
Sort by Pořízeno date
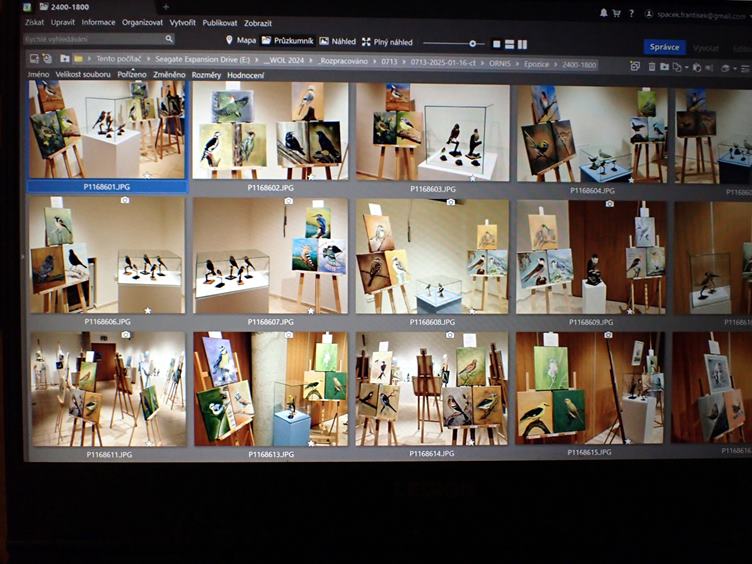coord(132,74)
